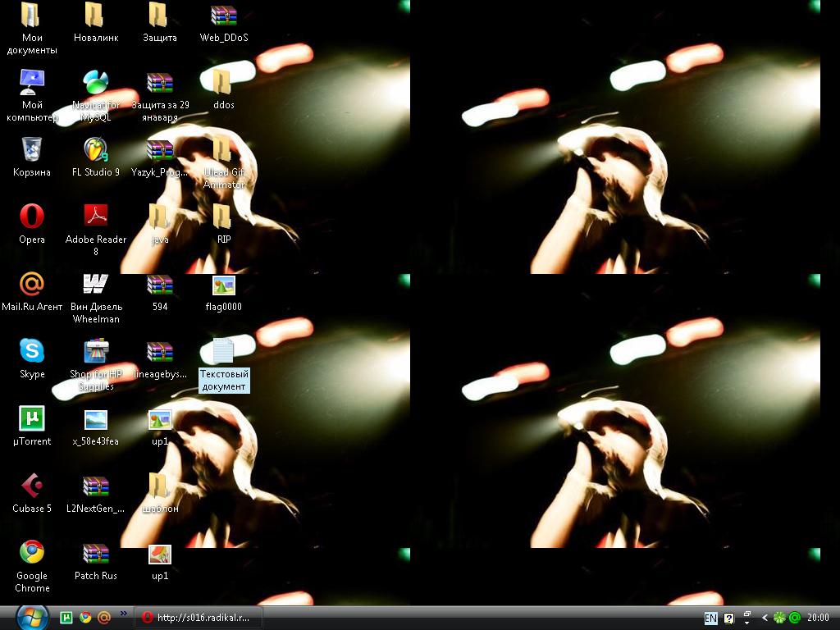Image resolution: width=840 pixels, height=630 pixels.
Task: Launch µTorrent from the quick launch bar
Action: [x=66, y=619]
